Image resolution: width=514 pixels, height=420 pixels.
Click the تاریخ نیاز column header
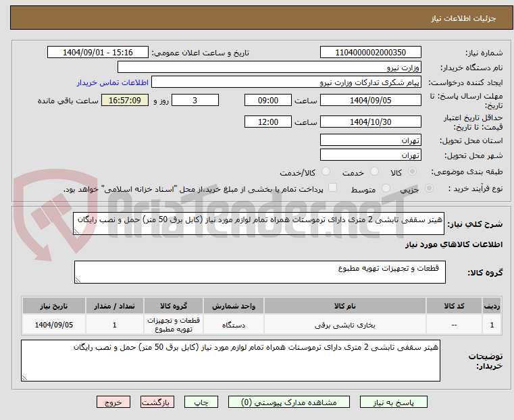tap(54, 306)
